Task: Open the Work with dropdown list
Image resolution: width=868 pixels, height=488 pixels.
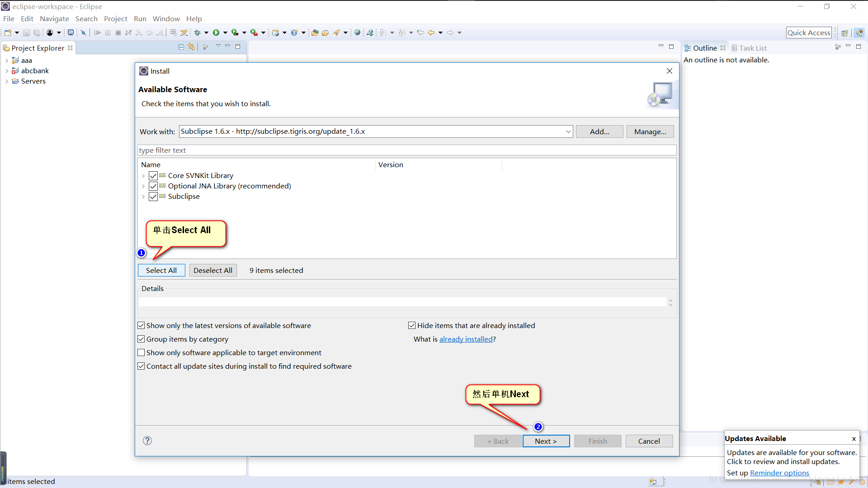Action: point(568,131)
